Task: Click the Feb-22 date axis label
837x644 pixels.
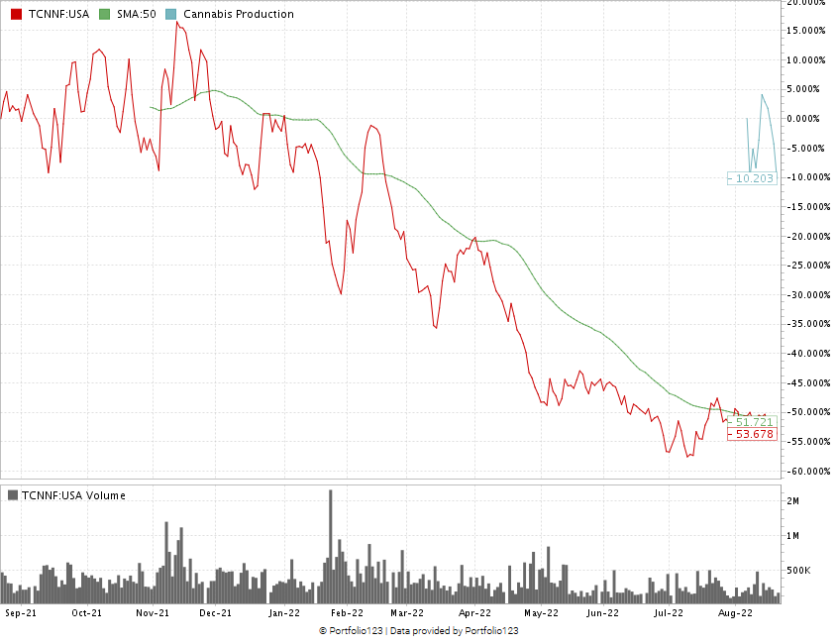Action: tap(347, 613)
